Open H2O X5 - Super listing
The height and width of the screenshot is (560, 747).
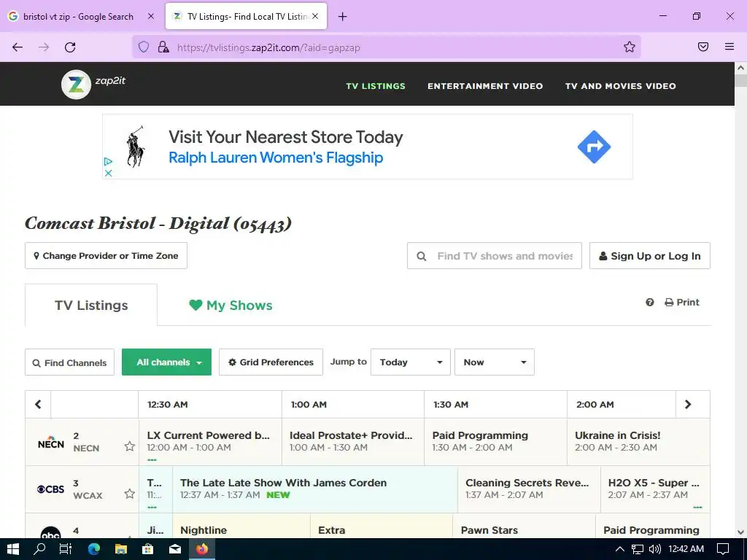click(655, 489)
